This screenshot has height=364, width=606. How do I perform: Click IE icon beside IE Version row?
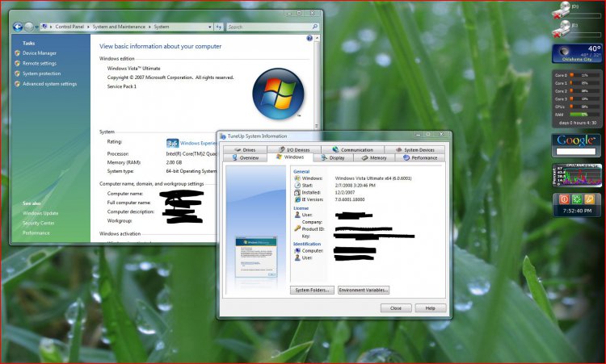(297, 199)
